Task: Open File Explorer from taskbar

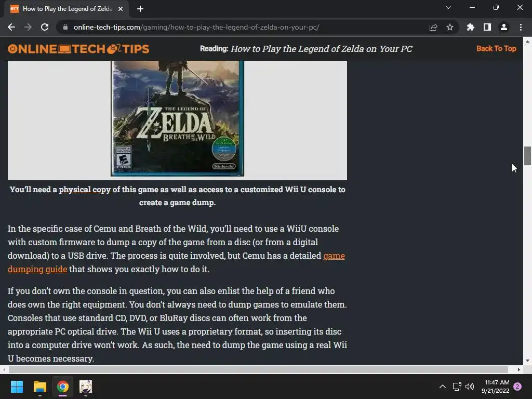Action: pos(39,387)
